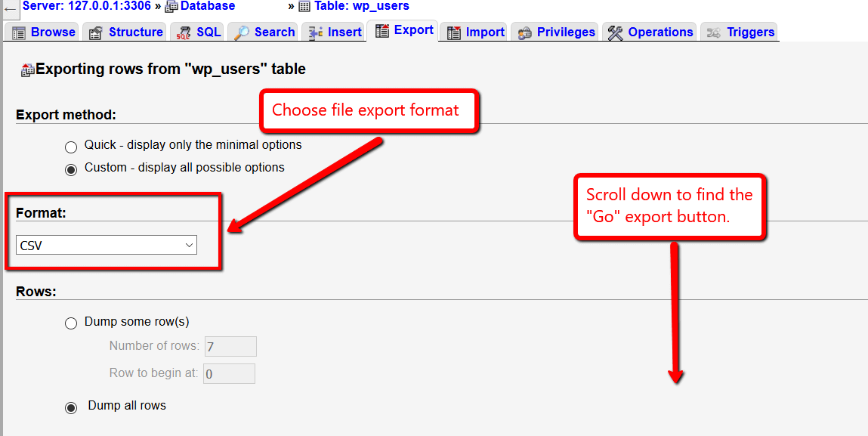The width and height of the screenshot is (868, 436).
Task: Click the Triggers tab icon
Action: [x=713, y=32]
